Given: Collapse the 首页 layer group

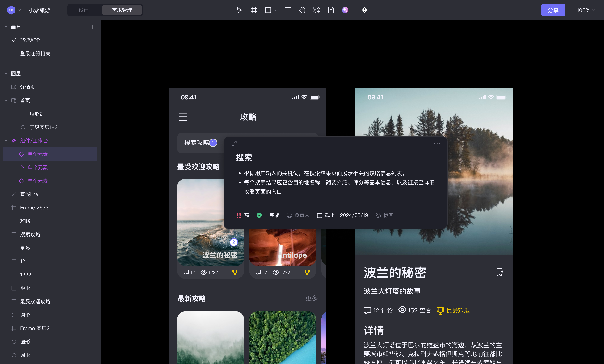Looking at the screenshot, I should [6, 101].
